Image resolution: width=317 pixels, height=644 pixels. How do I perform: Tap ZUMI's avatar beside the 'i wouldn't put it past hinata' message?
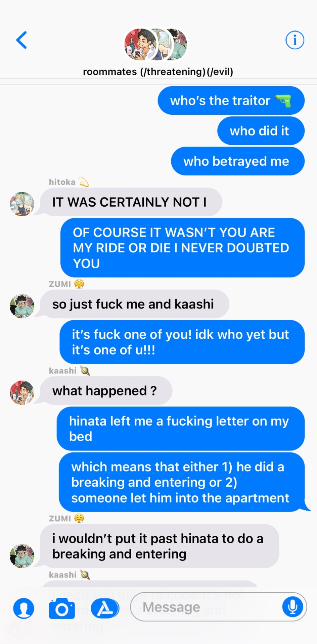click(22, 556)
